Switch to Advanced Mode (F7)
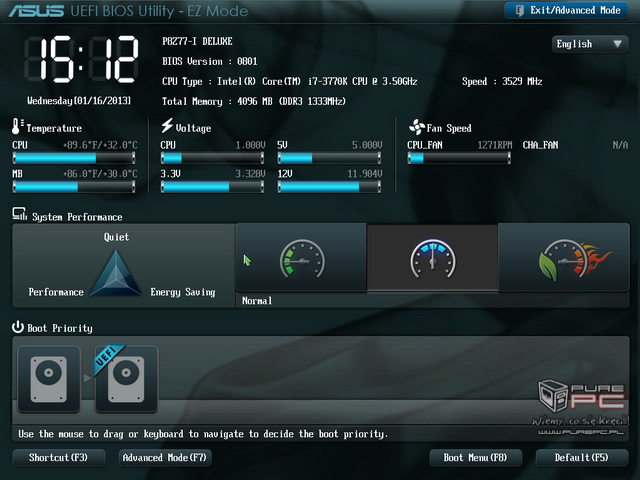 [165, 458]
